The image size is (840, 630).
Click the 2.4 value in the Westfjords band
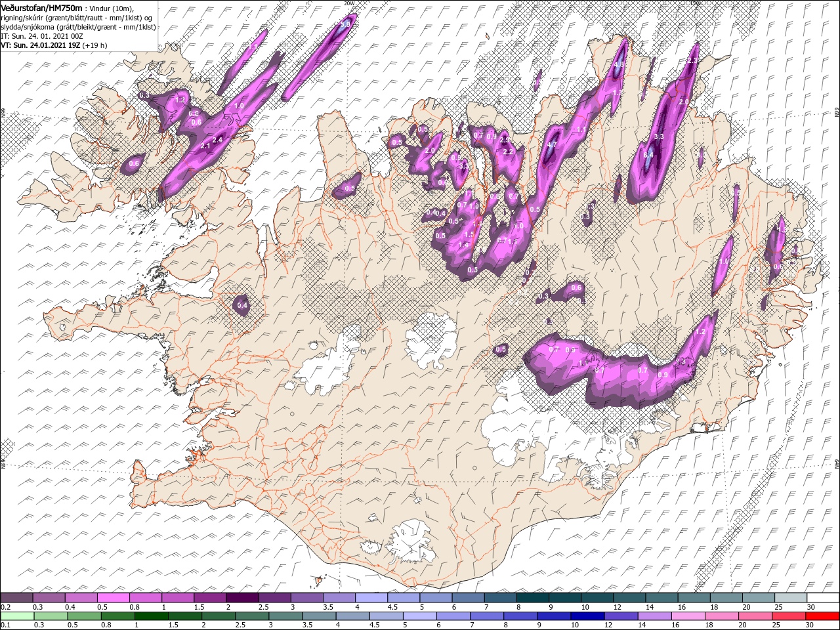(x=219, y=140)
